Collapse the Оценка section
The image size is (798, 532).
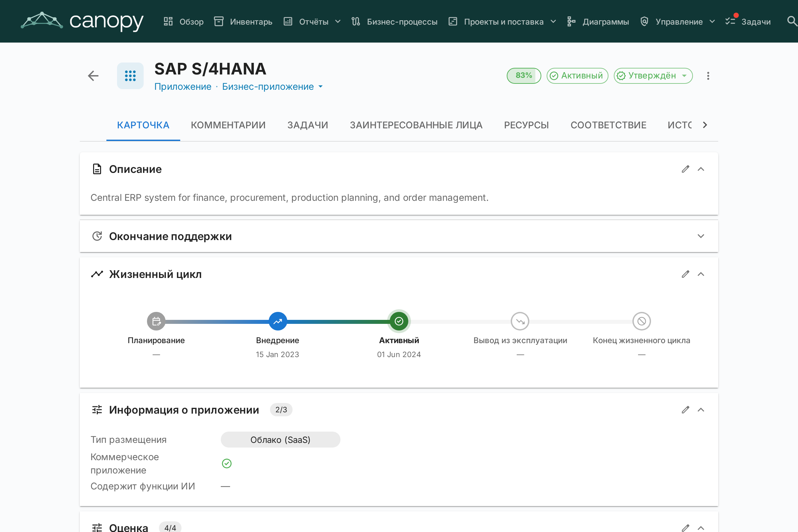[701, 528]
